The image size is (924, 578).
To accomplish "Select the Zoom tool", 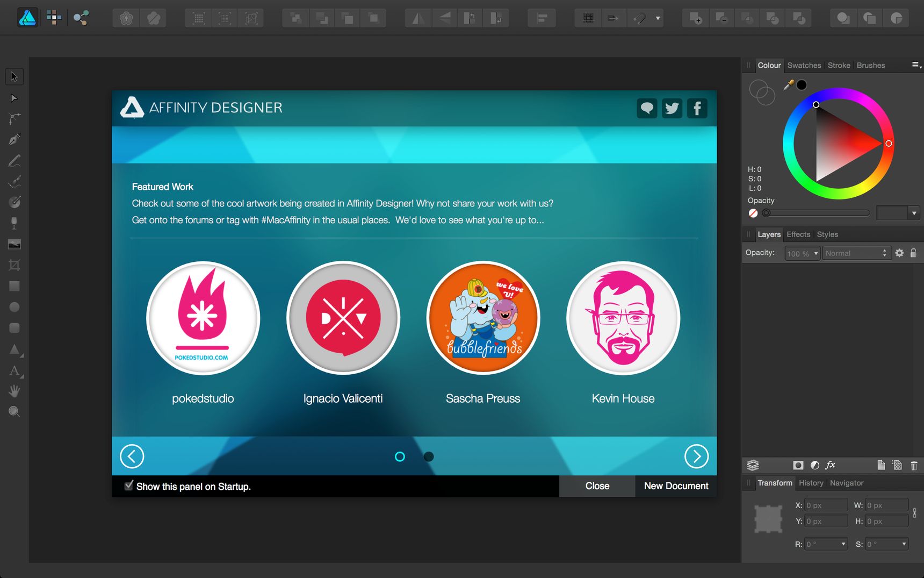I will click(x=14, y=412).
